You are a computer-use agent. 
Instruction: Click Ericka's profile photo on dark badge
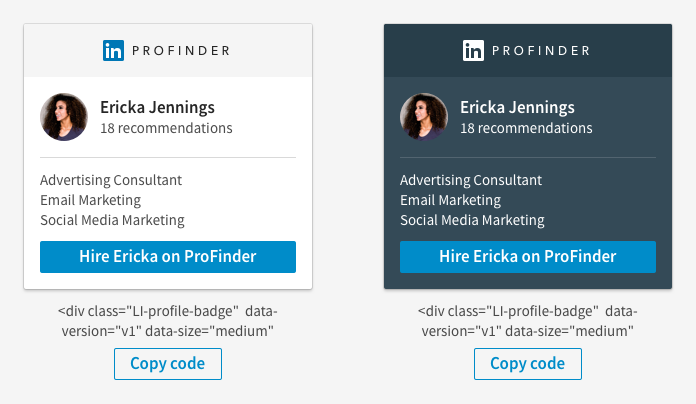(x=424, y=117)
